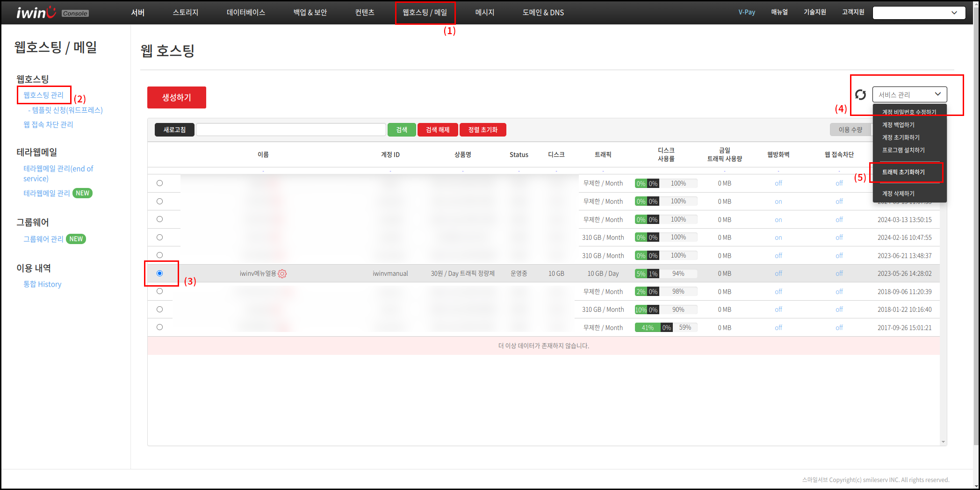Click the 검색 해제 button

point(438,130)
